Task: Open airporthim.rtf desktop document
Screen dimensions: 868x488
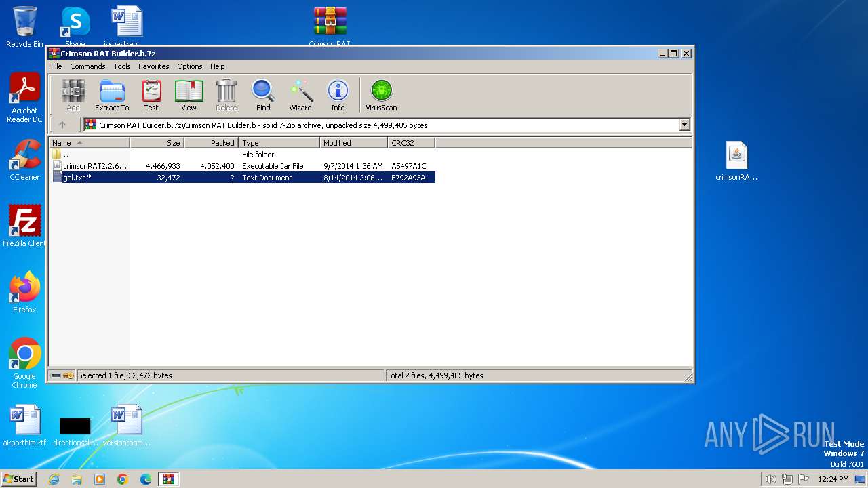Action: (x=24, y=426)
